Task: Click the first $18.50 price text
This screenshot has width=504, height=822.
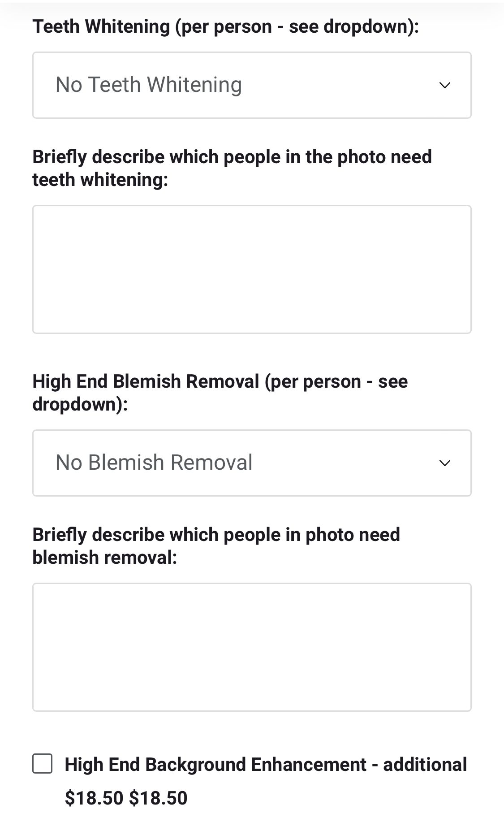Action: click(x=94, y=798)
